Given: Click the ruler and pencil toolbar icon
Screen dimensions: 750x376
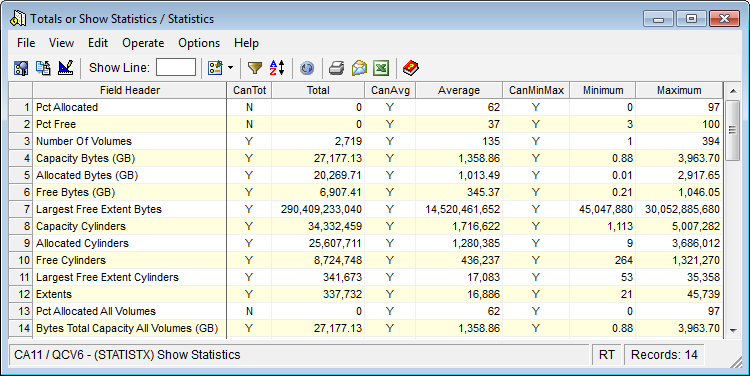Looking at the screenshot, I should (x=66, y=68).
